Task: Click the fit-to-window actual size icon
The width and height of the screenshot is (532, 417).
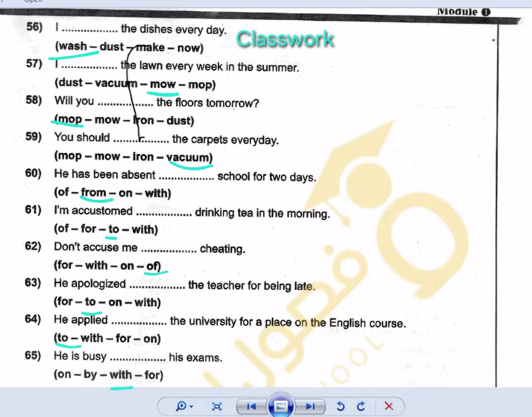Action: click(x=217, y=407)
